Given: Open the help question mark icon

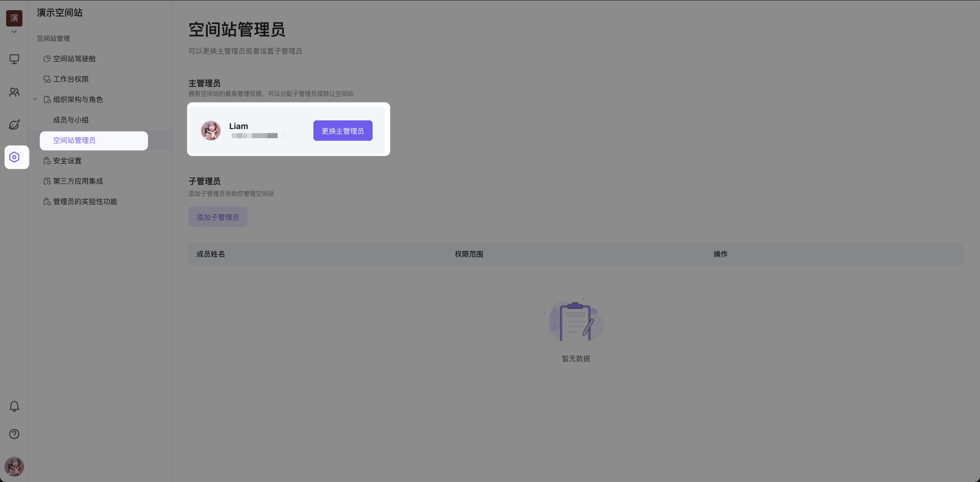Looking at the screenshot, I should click(x=14, y=434).
